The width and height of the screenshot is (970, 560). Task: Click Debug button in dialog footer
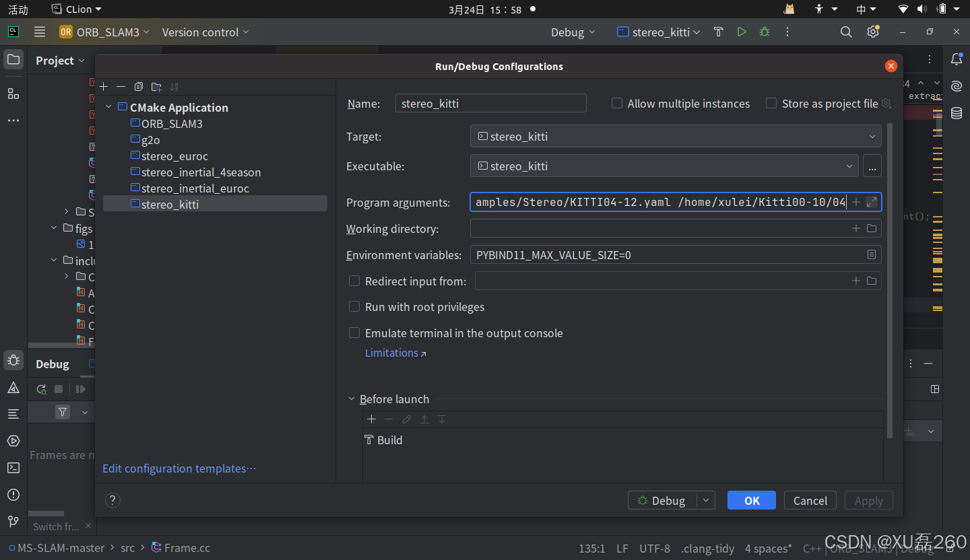tap(663, 500)
